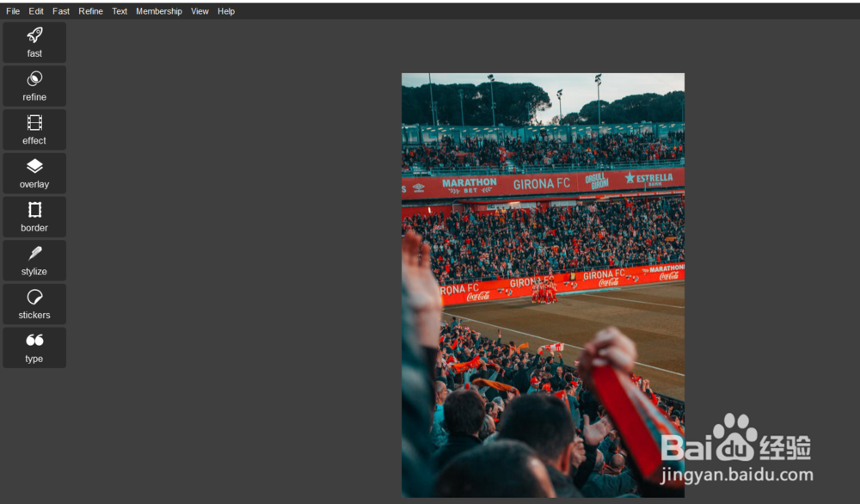
Task: Select the fast rocket tool
Action: coord(34,42)
